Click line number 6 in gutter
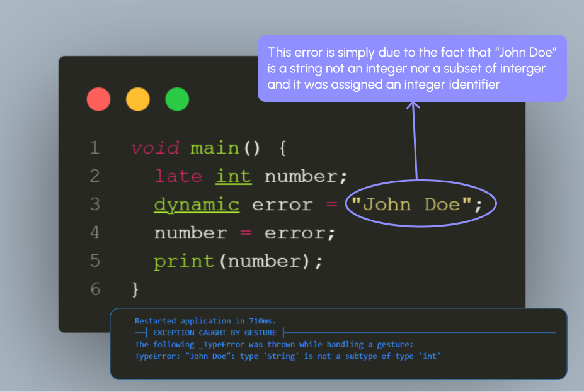 (95, 289)
